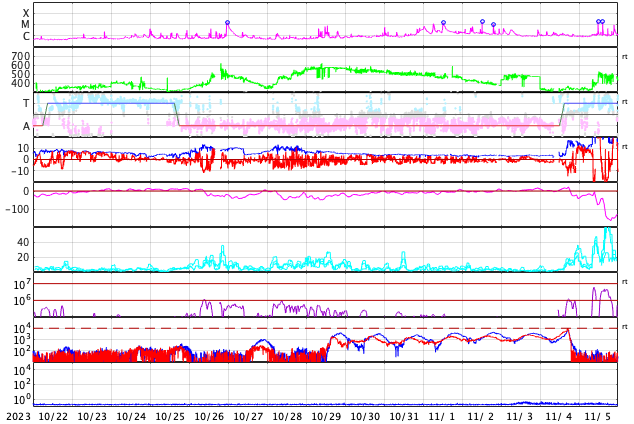
Task: Click the 600 tick label on the green panel
Action: point(21,65)
